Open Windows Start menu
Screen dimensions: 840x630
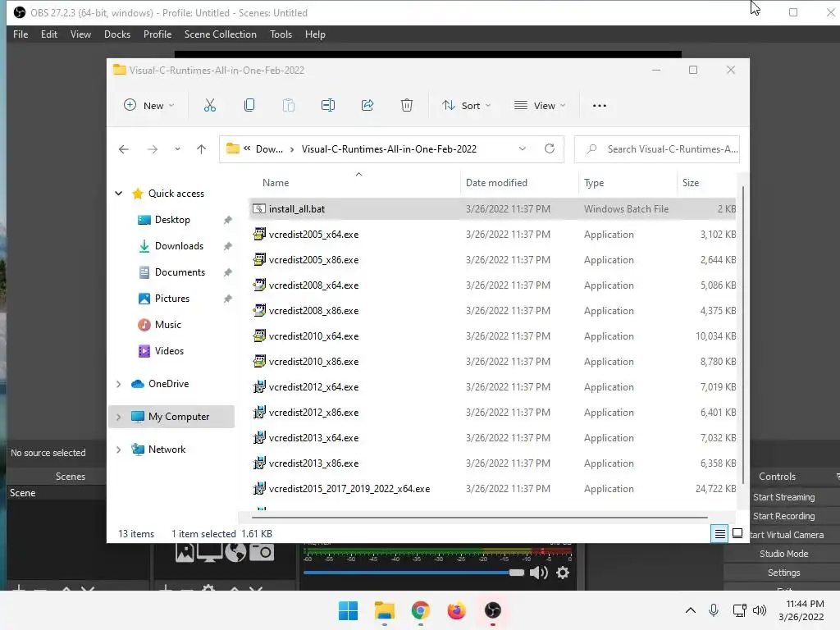[348, 610]
